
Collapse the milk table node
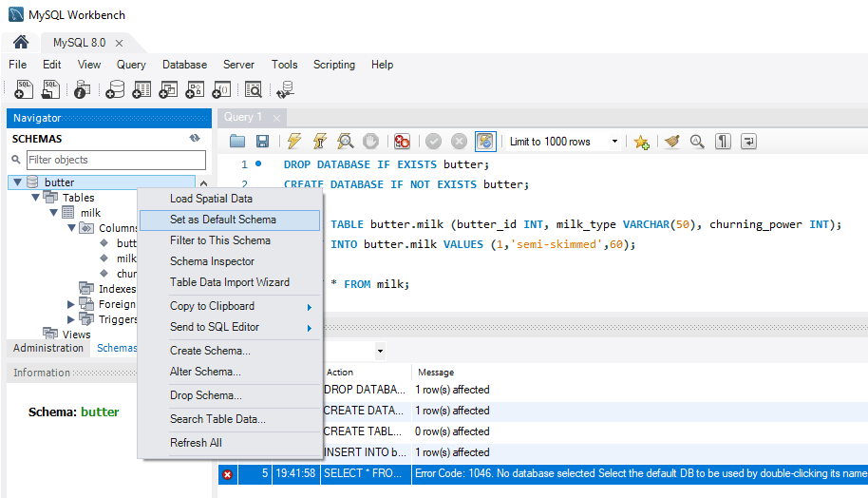click(54, 213)
